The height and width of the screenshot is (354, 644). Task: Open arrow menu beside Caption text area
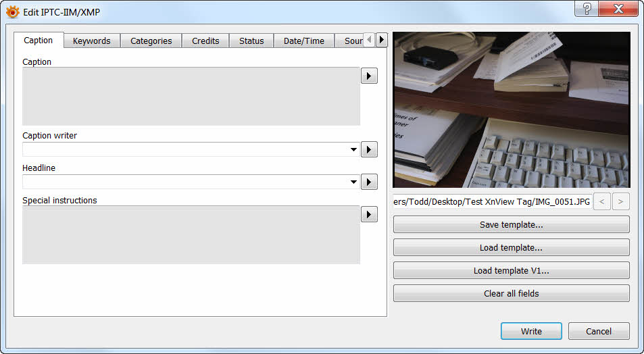(369, 76)
